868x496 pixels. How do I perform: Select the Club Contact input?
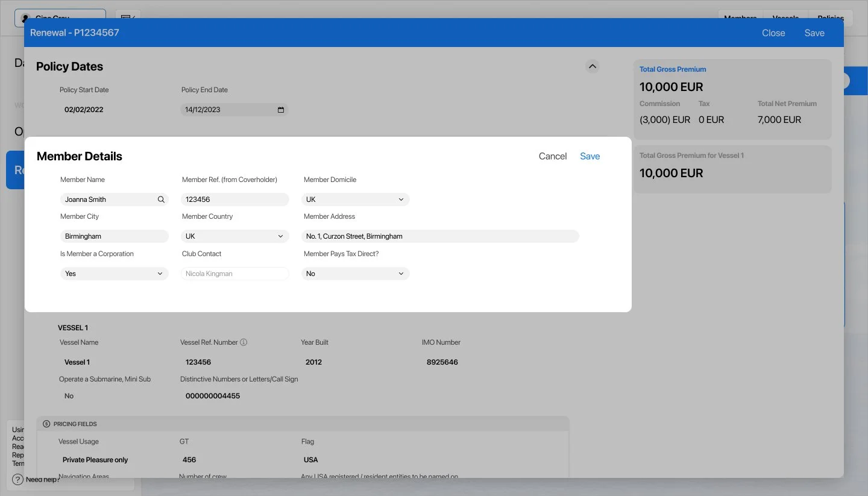[235, 274]
